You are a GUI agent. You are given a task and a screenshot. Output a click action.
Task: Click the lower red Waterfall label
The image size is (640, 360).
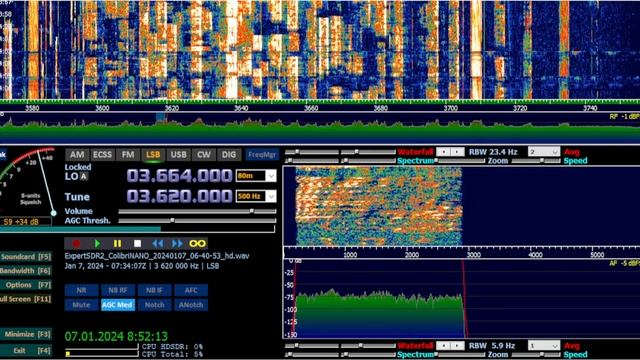[x=415, y=346]
